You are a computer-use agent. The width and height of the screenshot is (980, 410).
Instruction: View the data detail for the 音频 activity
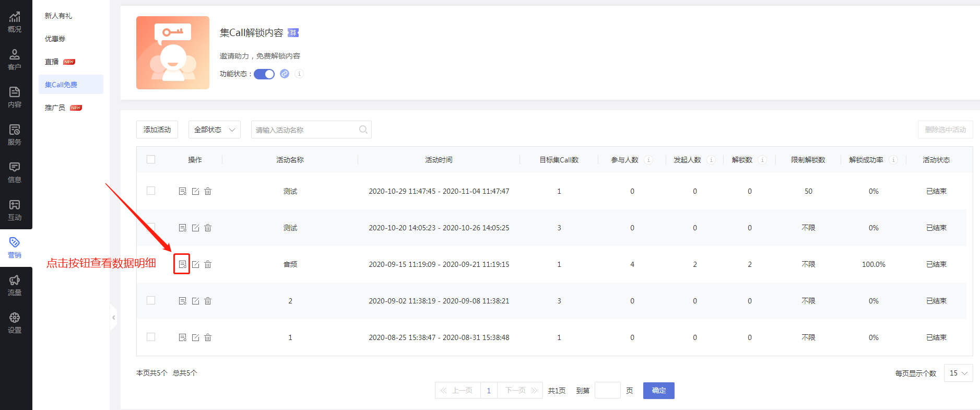pos(183,264)
